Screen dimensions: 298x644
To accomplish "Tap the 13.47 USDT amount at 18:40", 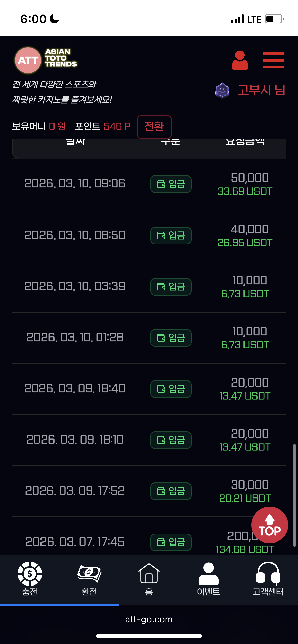I will [245, 396].
